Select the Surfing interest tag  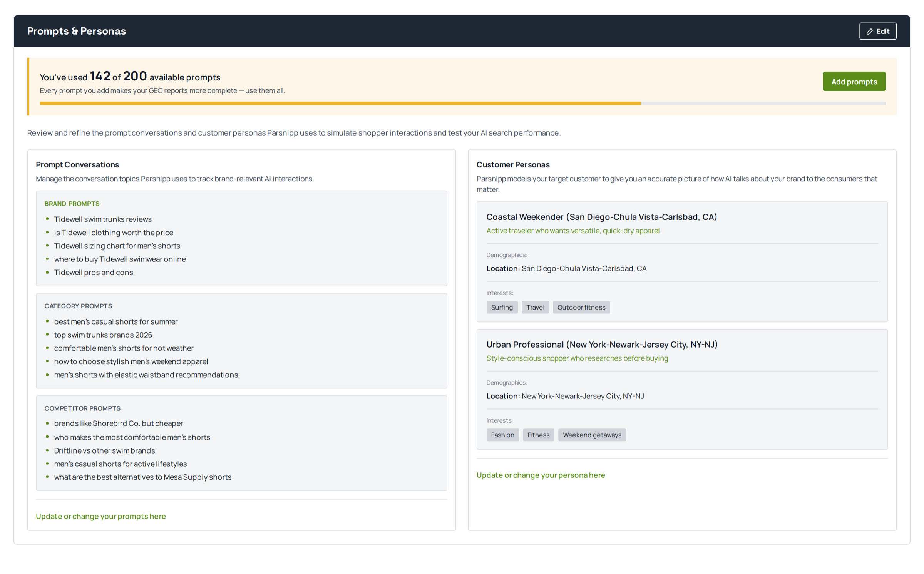(502, 307)
